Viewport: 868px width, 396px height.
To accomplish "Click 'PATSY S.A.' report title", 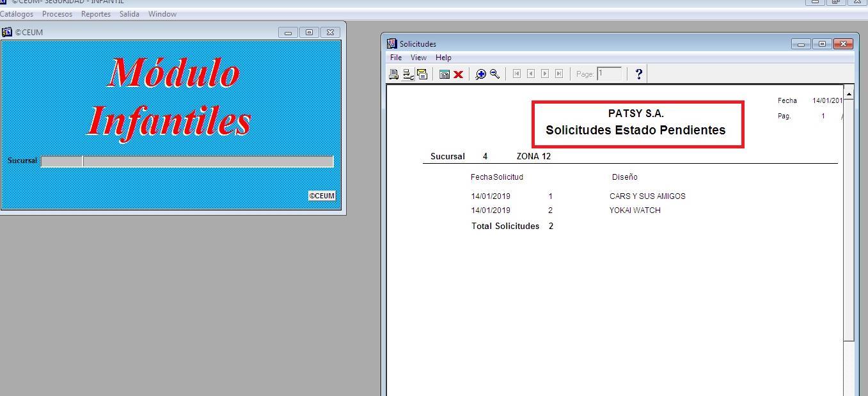I will click(x=636, y=113).
